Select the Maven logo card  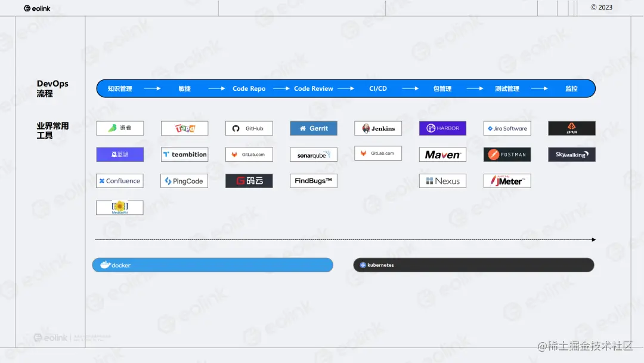tap(442, 155)
